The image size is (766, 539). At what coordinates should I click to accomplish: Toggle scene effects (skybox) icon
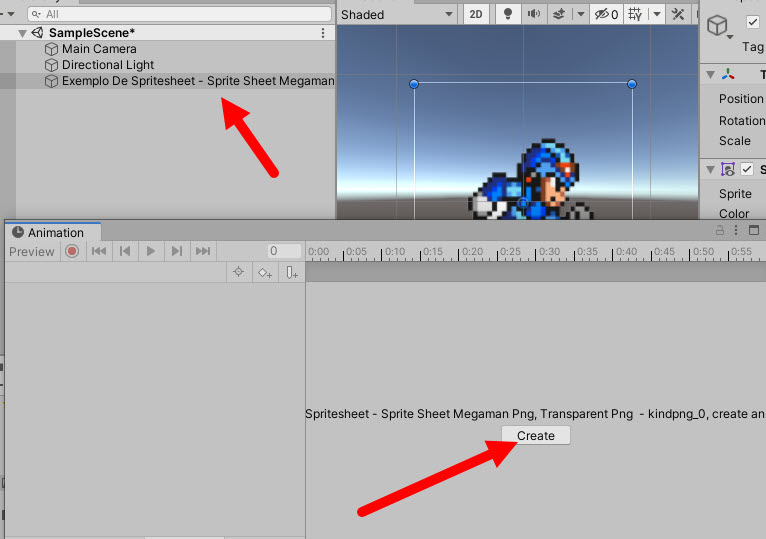pyautogui.click(x=559, y=14)
